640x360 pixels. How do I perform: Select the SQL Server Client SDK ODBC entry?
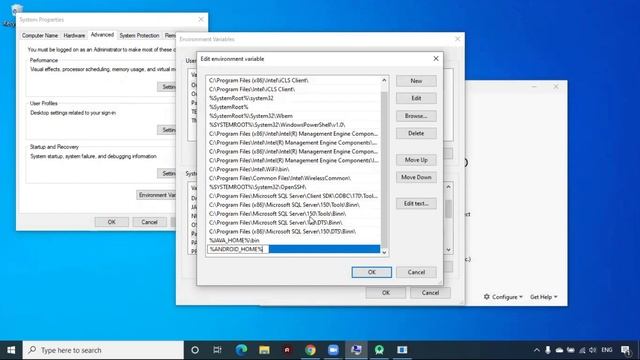(293, 196)
